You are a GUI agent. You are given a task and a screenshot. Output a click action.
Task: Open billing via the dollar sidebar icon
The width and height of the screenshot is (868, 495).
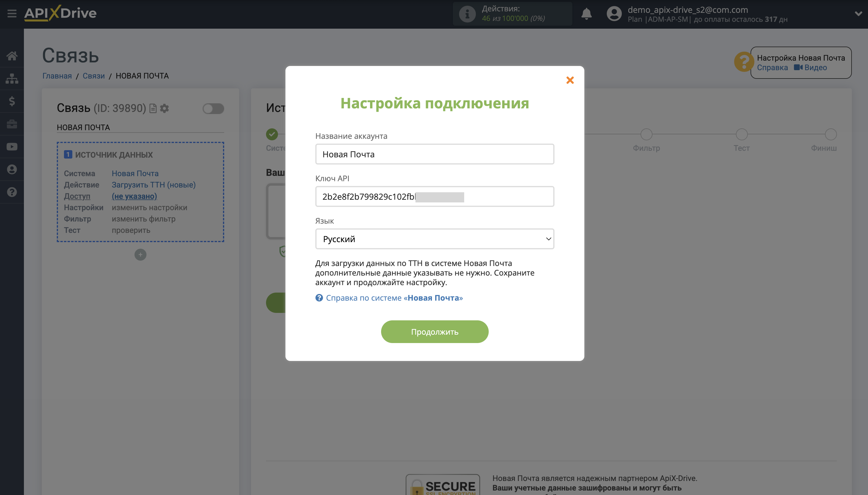12,101
